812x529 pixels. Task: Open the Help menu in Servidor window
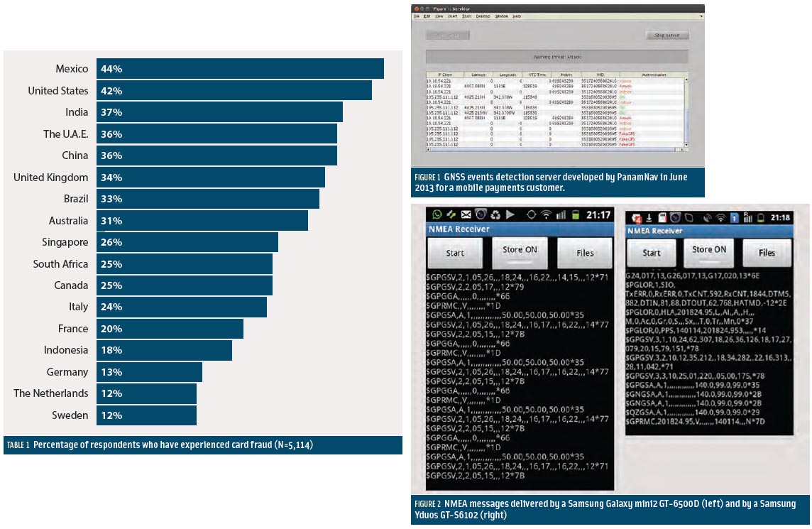[x=517, y=16]
